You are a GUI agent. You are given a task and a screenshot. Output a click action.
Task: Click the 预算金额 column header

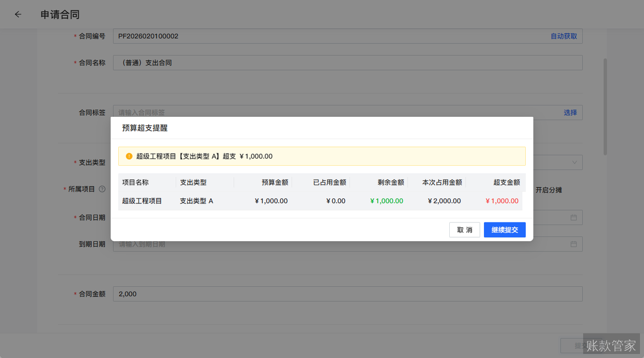pyautogui.click(x=275, y=182)
